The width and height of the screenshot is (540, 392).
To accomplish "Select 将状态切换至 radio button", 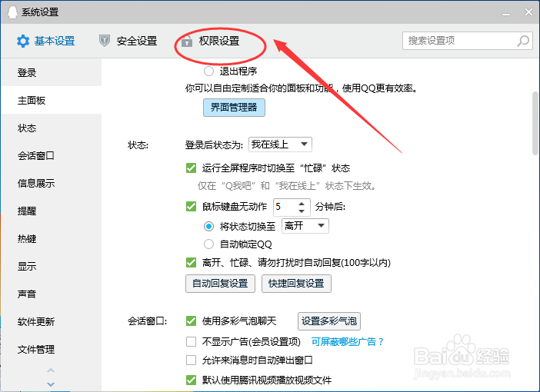I will (208, 226).
